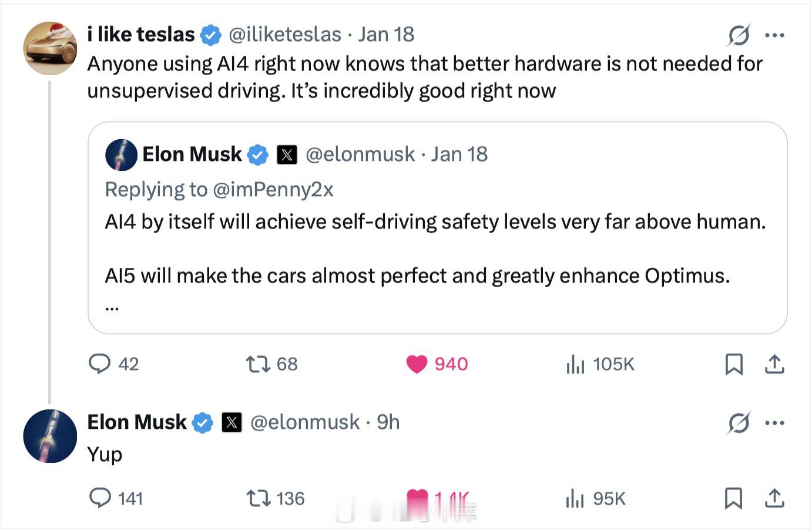Open Grok icon on i like teslas post
The height and width of the screenshot is (531, 812).
[x=739, y=35]
